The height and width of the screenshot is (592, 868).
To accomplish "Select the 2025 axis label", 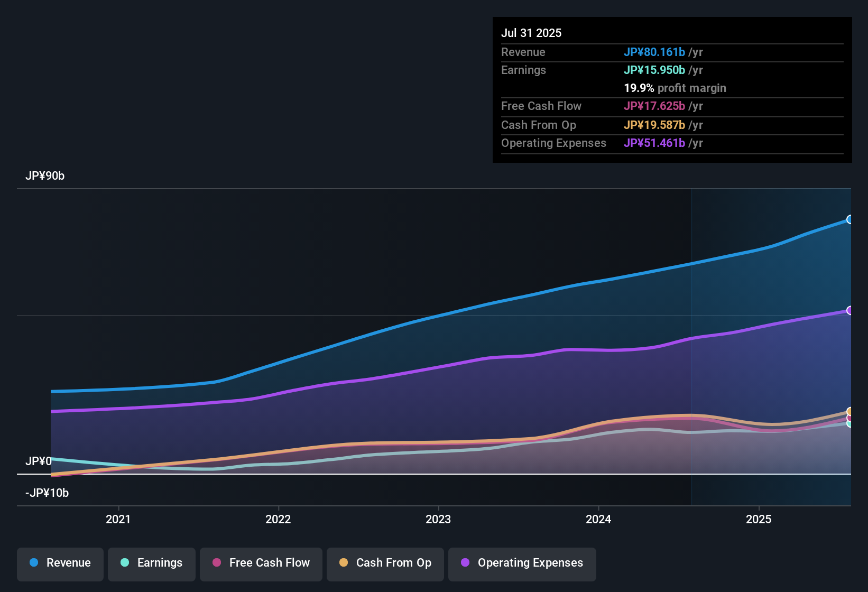I will [759, 519].
